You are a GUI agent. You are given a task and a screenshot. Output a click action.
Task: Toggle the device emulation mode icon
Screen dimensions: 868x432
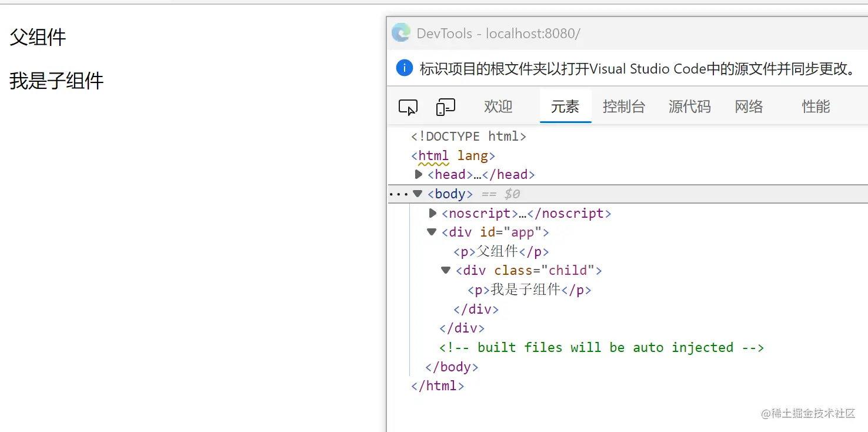pyautogui.click(x=445, y=107)
